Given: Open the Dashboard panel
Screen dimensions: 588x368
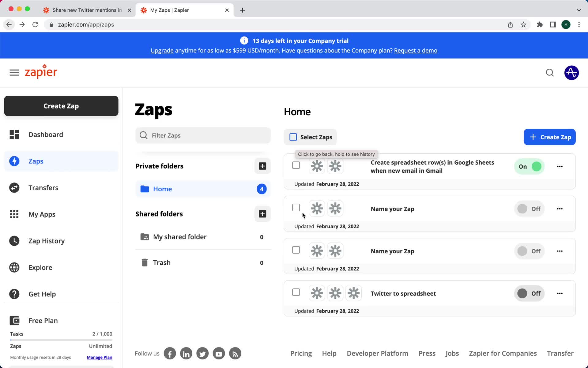Looking at the screenshot, I should coord(46,134).
